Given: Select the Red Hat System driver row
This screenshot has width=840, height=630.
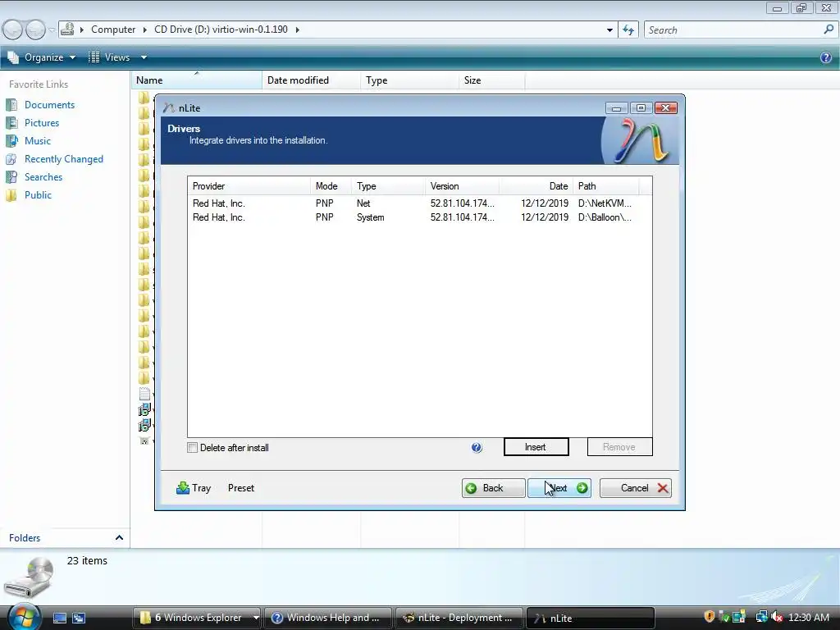Looking at the screenshot, I should (419, 217).
